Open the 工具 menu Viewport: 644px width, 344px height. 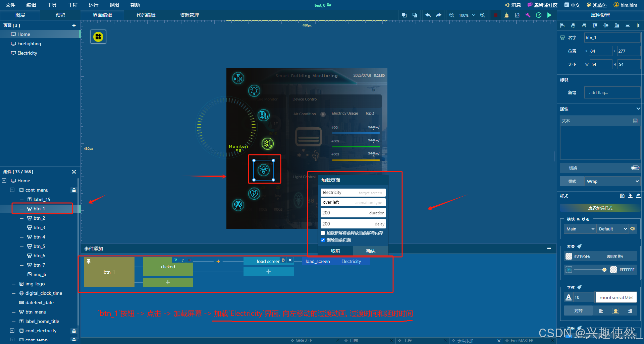point(52,5)
